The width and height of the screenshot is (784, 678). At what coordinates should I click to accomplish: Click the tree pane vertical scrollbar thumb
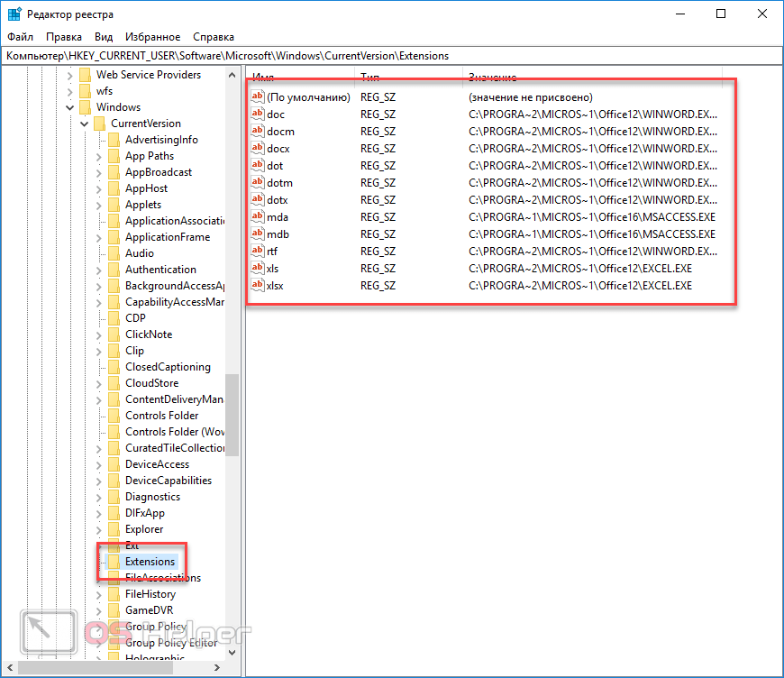coord(232,415)
